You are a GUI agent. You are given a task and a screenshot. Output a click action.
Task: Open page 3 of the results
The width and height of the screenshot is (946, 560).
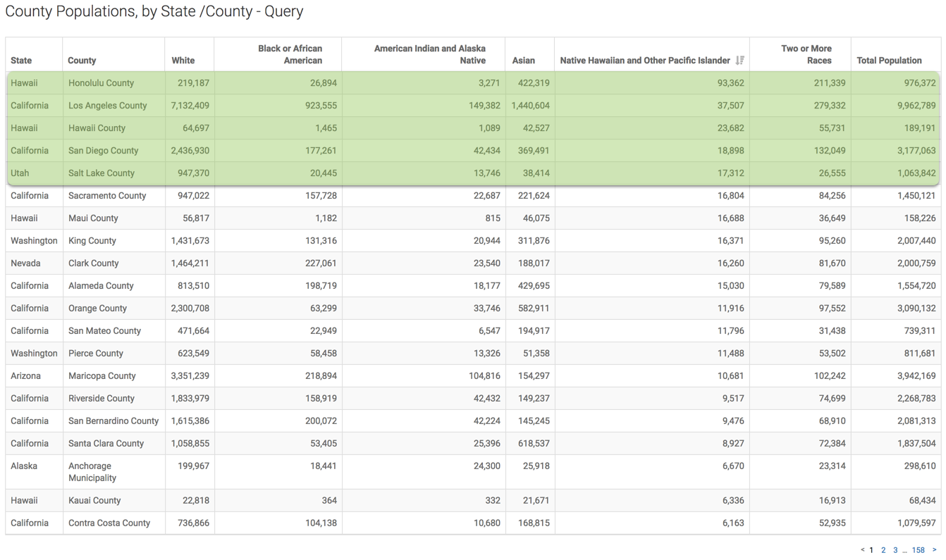pyautogui.click(x=895, y=550)
